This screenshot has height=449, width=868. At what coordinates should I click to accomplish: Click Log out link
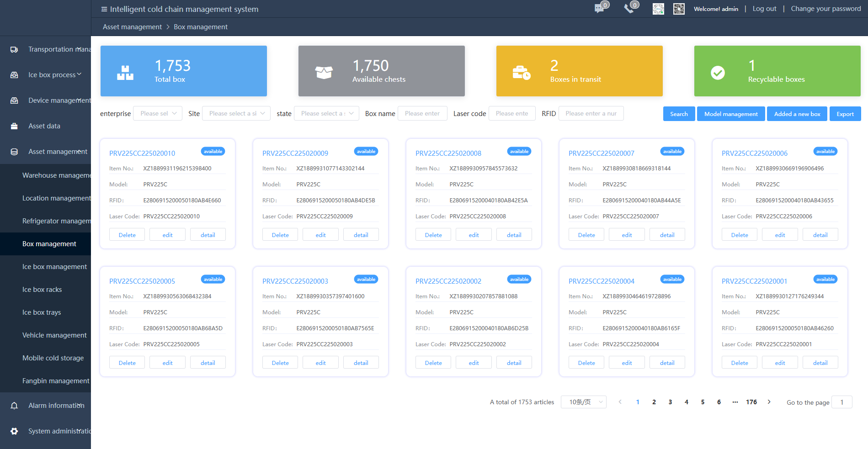tap(764, 9)
